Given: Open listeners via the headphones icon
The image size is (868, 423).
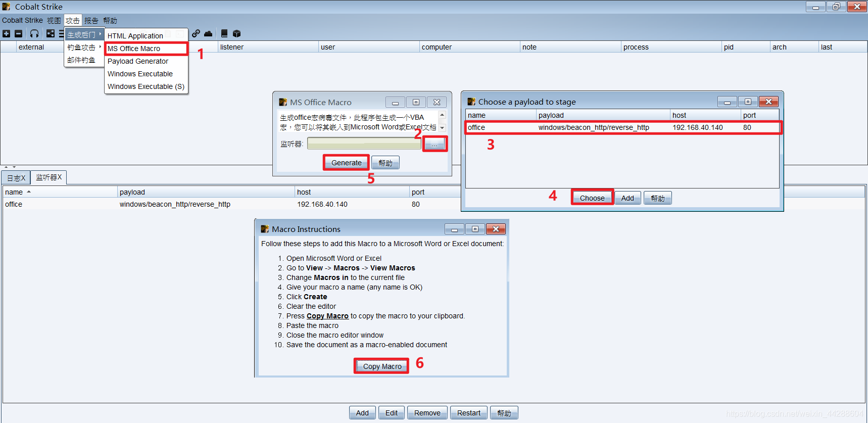Looking at the screenshot, I should tap(34, 34).
